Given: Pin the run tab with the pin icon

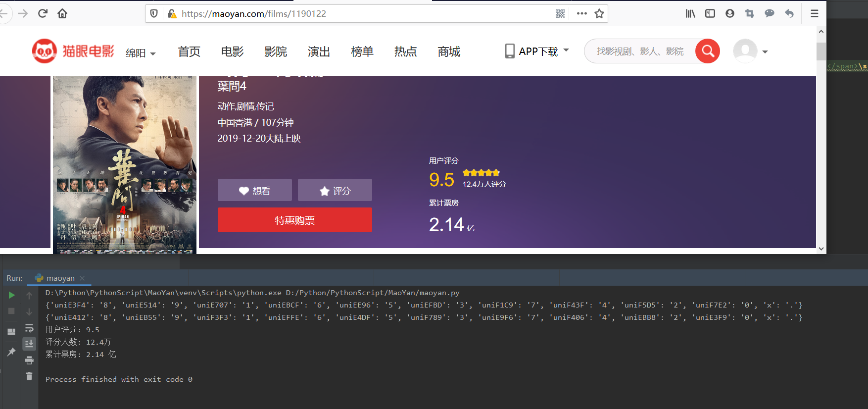Looking at the screenshot, I should [x=11, y=352].
